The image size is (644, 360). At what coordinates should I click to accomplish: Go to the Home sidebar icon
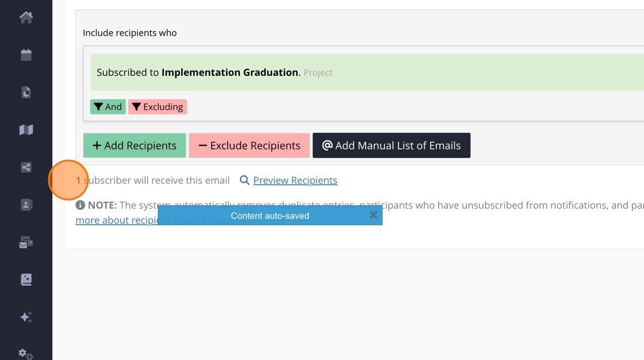coord(26,17)
